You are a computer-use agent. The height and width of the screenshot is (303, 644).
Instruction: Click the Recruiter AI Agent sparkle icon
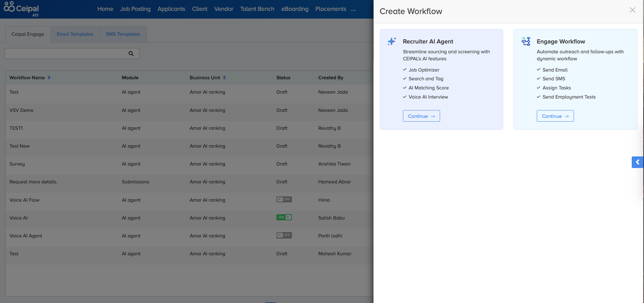392,41
